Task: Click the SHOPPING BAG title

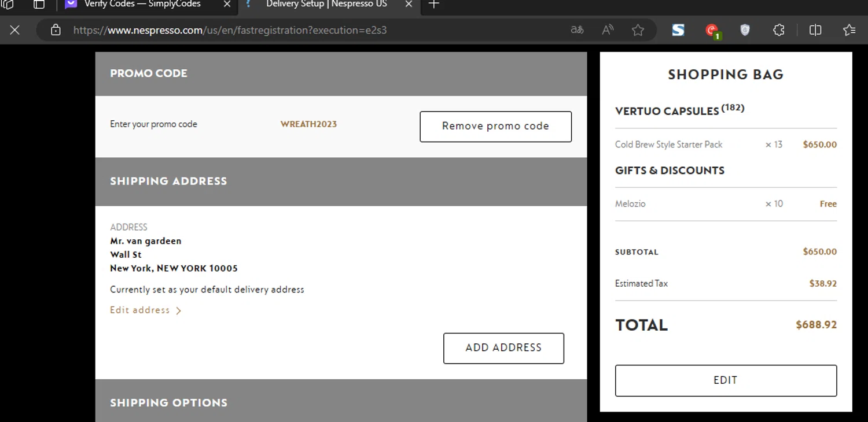Action: tap(726, 75)
